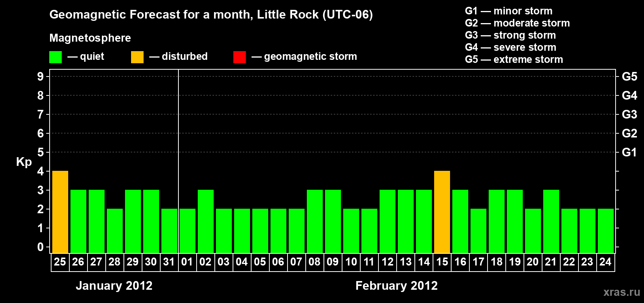Click date cell '05' on the axis
Screen dimensions: 644x303
(260, 262)
